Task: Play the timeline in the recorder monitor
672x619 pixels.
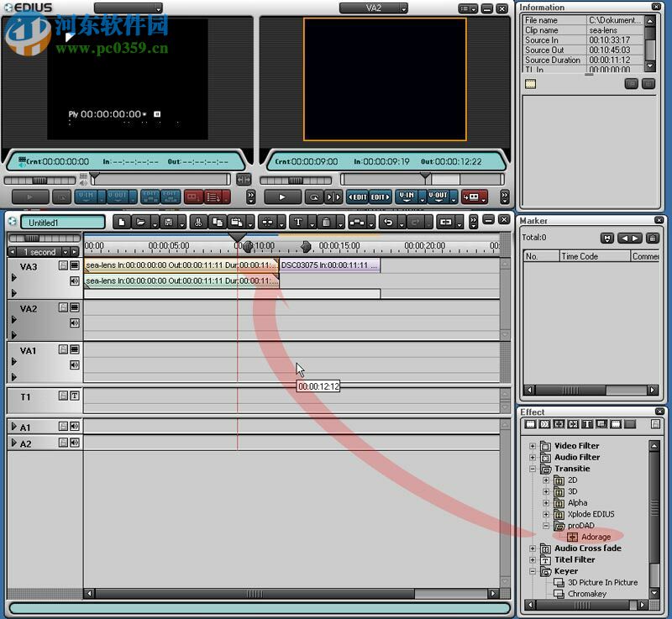Action: coord(282,197)
